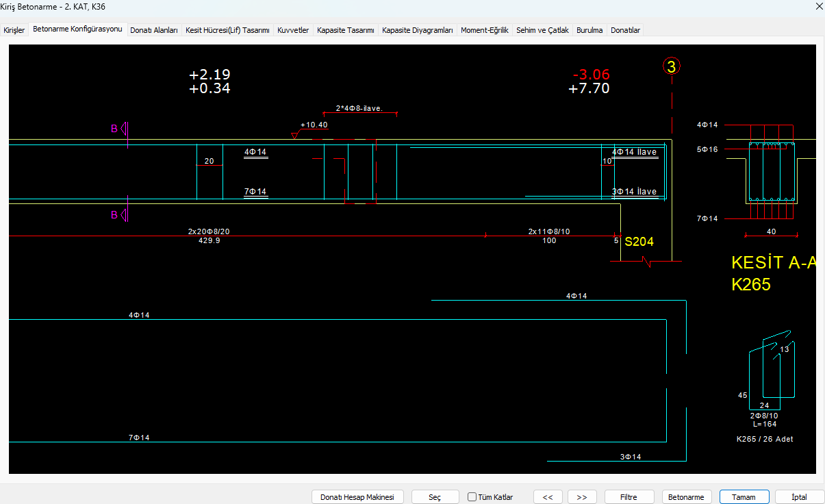Open the Burulma tab
The image size is (825, 504).
coord(589,31)
